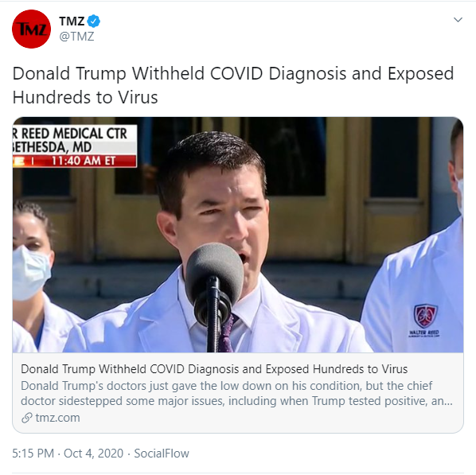Click the gray card description about Trump's doctors
Viewport: 476px width, 475px height.
tap(236, 393)
